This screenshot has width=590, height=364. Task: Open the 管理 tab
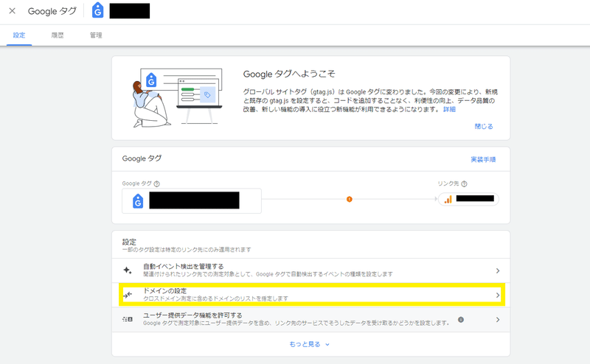click(96, 35)
